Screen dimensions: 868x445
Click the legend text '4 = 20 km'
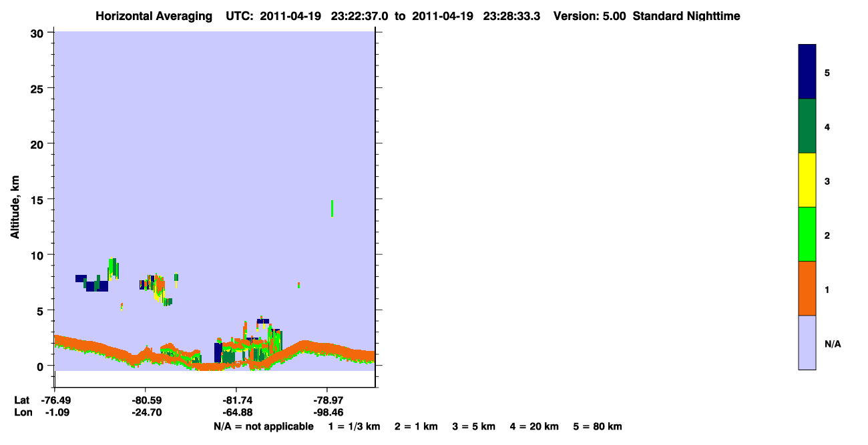pos(534,426)
